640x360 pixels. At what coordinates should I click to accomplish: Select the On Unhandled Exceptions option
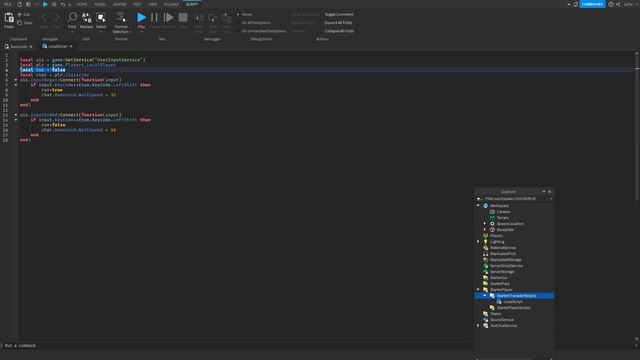261,31
